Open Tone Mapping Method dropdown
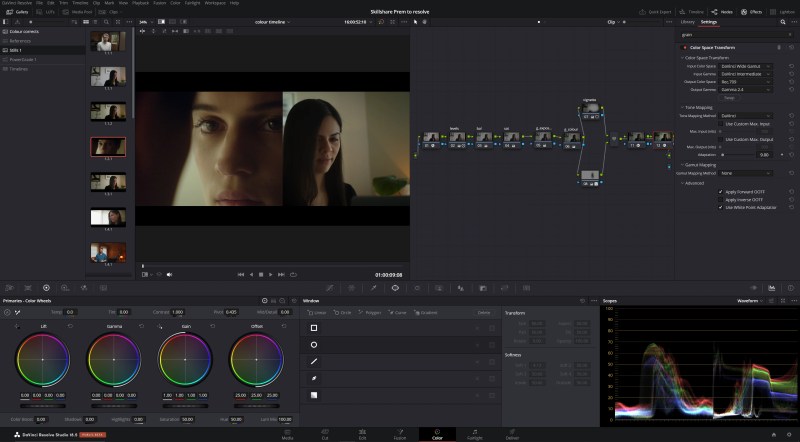The image size is (800, 442). 745,116
